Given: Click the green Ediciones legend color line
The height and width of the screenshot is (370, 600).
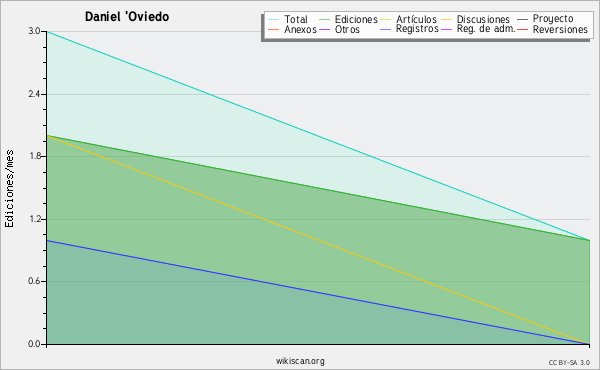Looking at the screenshot, I should coord(324,20).
